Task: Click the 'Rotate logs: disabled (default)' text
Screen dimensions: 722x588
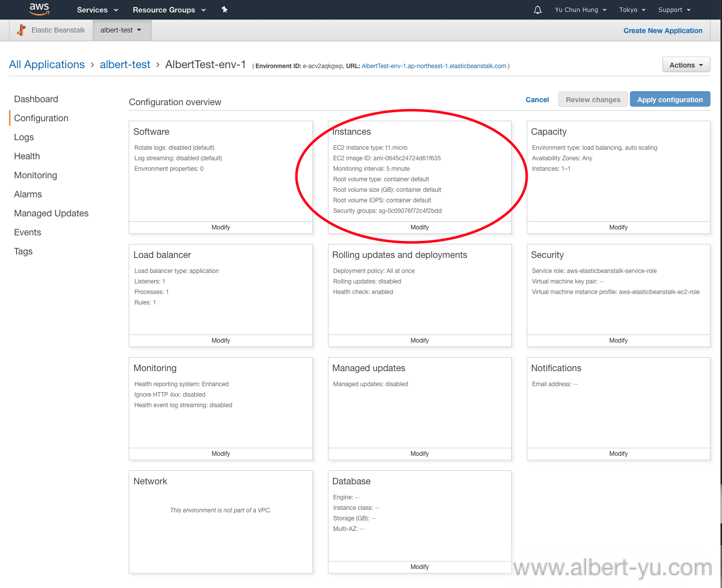Action: coord(174,148)
